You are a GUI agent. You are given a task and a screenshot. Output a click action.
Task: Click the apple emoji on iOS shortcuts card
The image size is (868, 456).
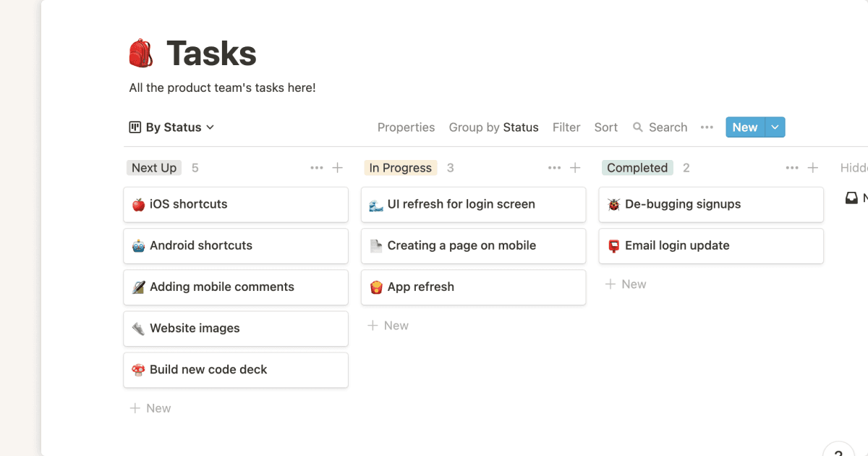pos(139,204)
